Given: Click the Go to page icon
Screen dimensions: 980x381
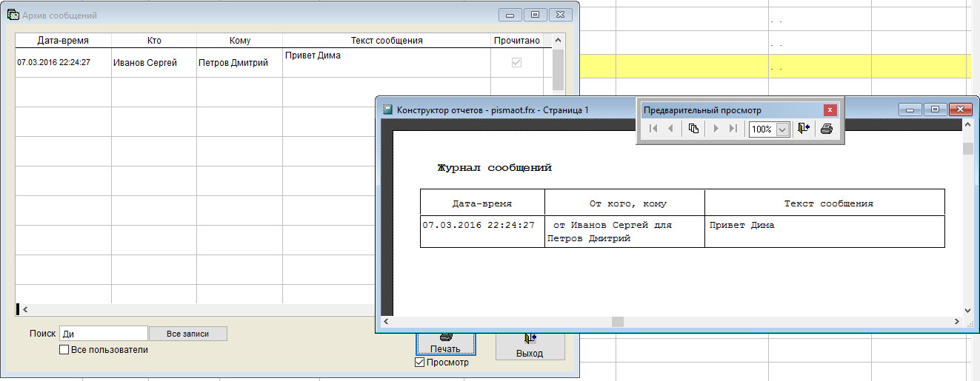Looking at the screenshot, I should coord(693,129).
